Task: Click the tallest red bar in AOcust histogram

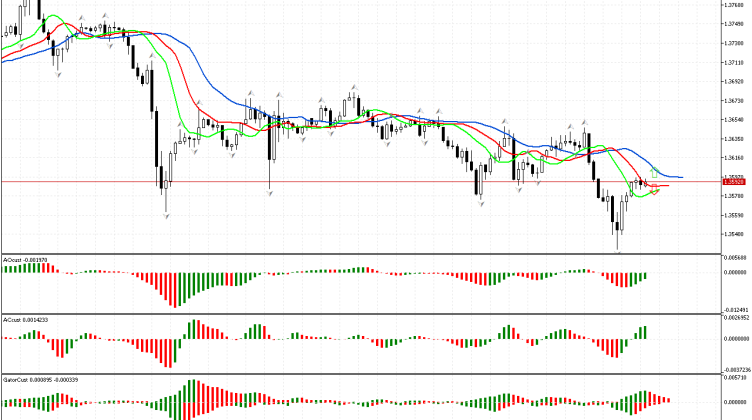Action: click(x=176, y=289)
